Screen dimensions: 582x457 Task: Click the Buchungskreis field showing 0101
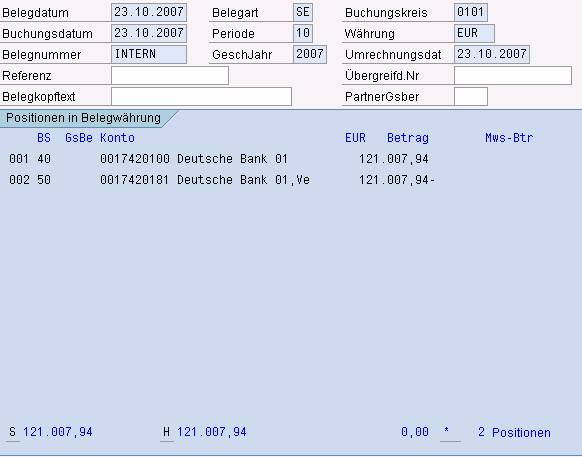click(x=471, y=12)
